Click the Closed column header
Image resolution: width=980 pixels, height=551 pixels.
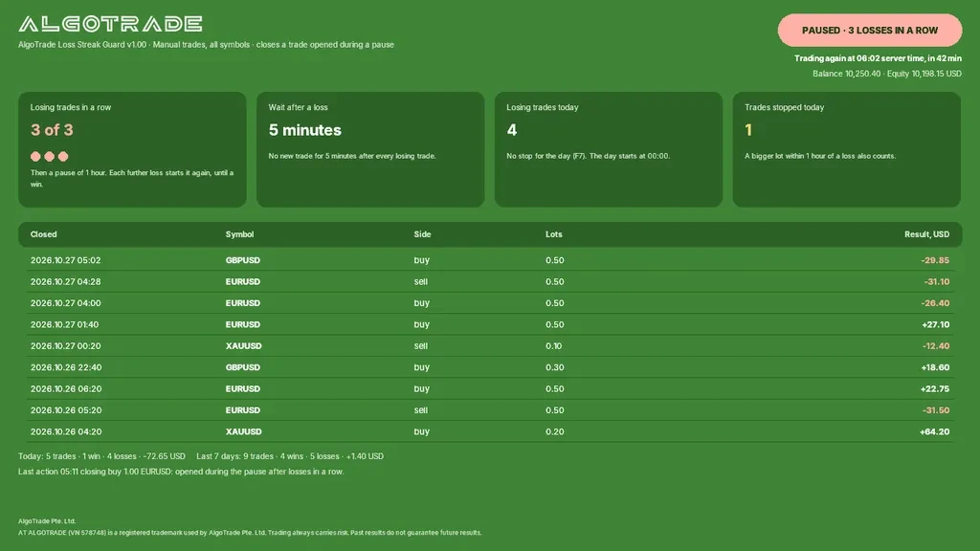coord(44,234)
